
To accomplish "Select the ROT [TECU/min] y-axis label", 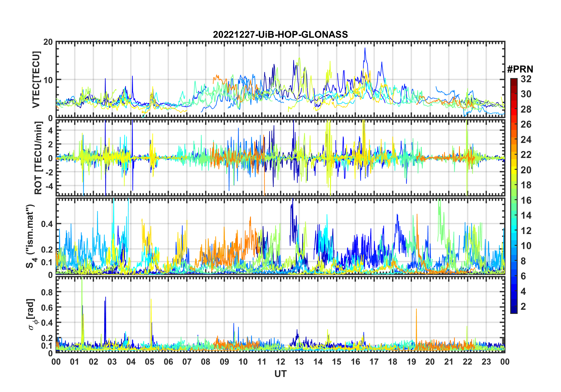I will pos(38,158).
